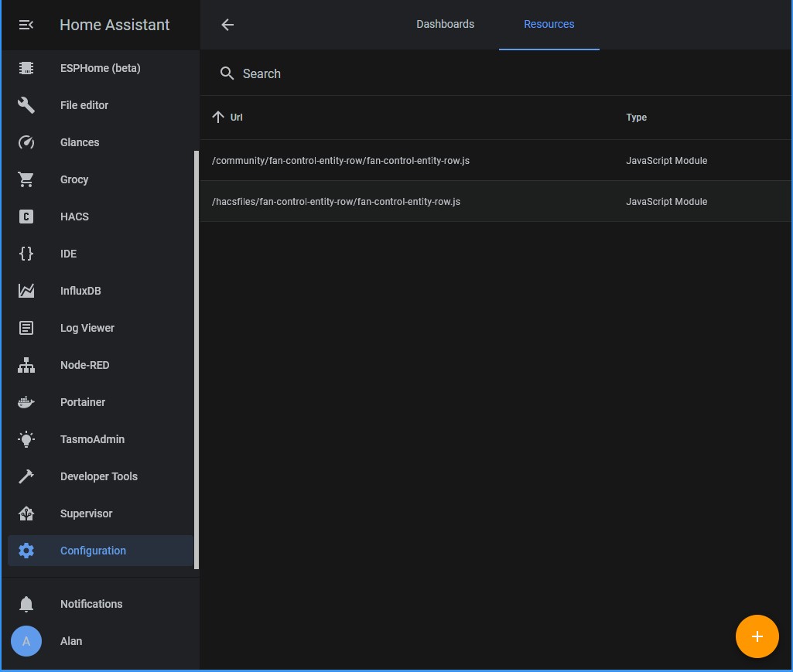
Task: Open Grocy via the shopping cart icon
Action: (x=26, y=179)
